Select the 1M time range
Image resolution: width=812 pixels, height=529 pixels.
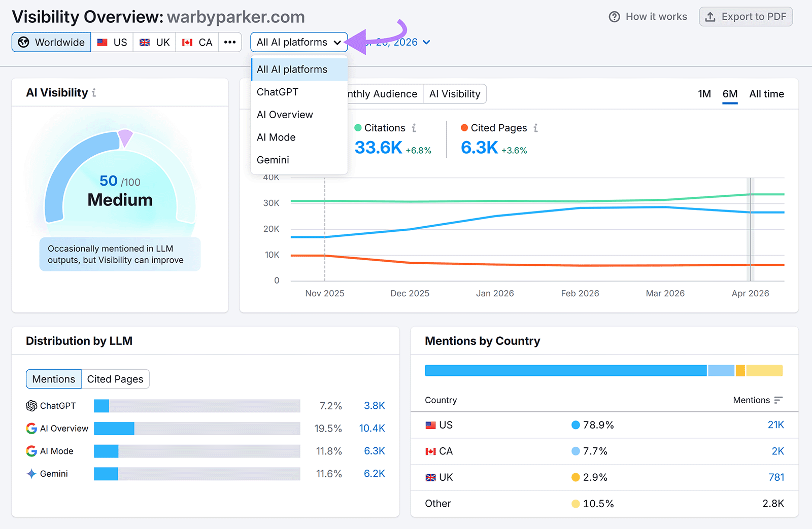[704, 94]
